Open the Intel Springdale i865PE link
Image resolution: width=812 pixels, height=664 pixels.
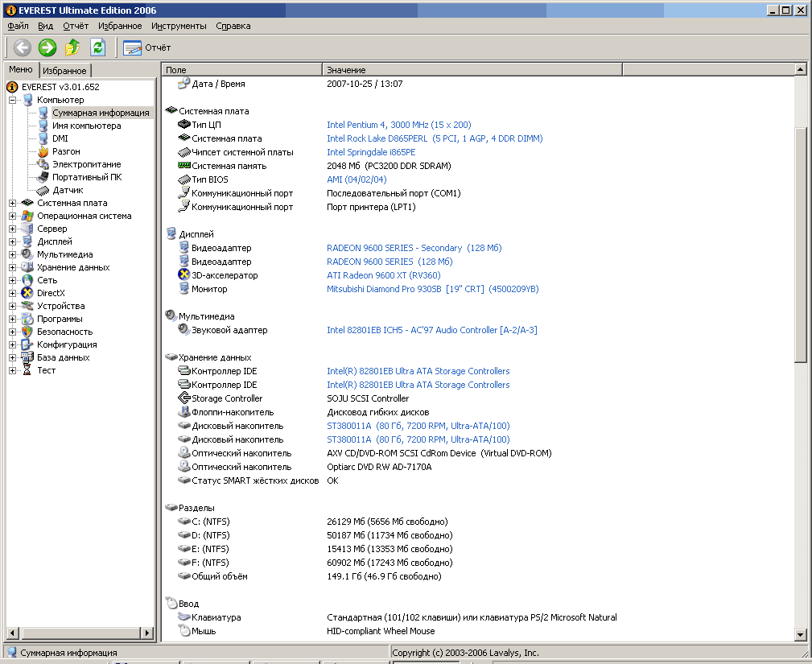click(371, 152)
